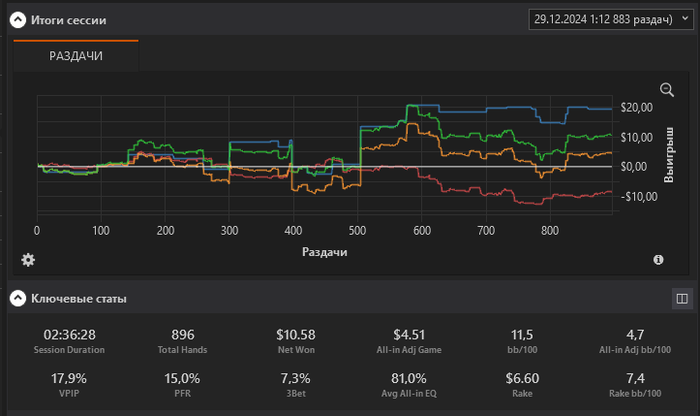Select the All-in Adj Game stat
The image size is (700, 416).
pos(409,334)
